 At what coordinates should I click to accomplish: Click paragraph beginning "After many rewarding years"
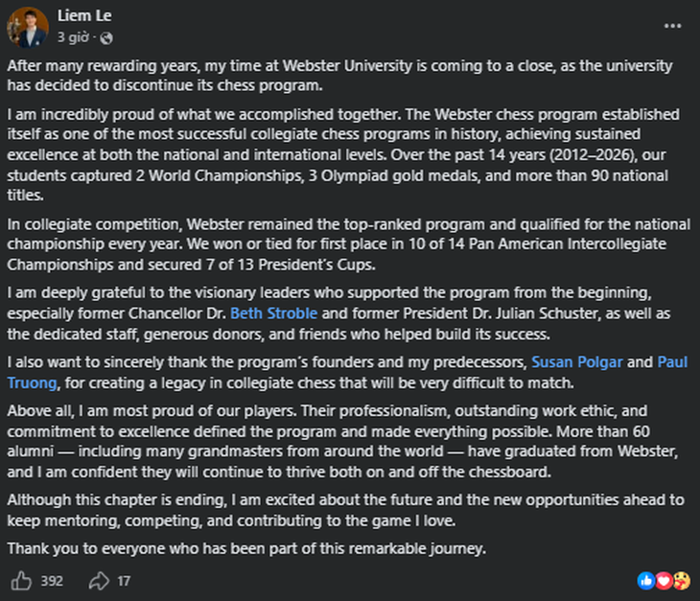pos(340,76)
